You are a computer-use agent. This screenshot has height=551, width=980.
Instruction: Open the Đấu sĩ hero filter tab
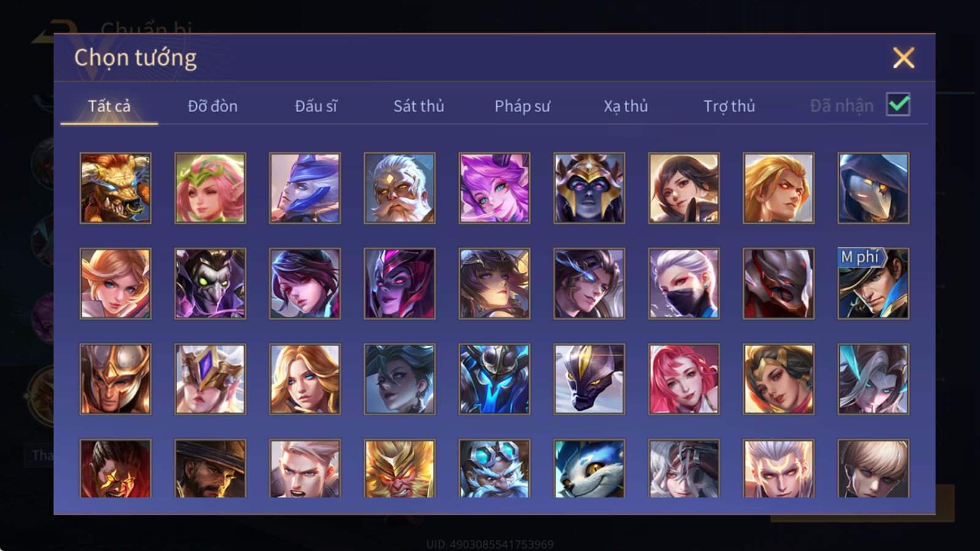point(316,106)
